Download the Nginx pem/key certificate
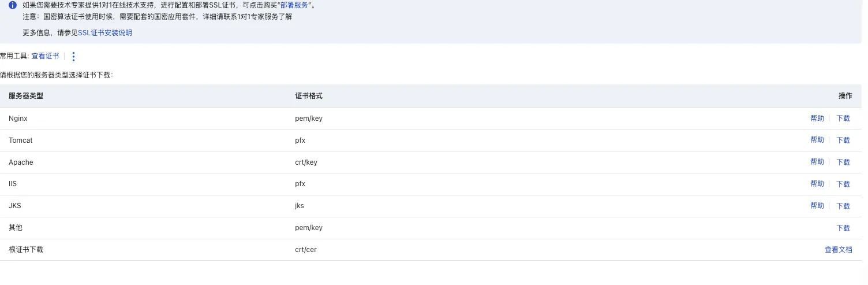Viewport: 868px width, 285px height. (843, 119)
